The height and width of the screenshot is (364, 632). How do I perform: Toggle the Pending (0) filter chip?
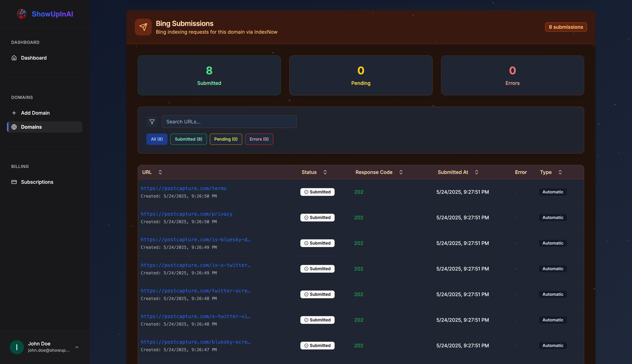226,139
